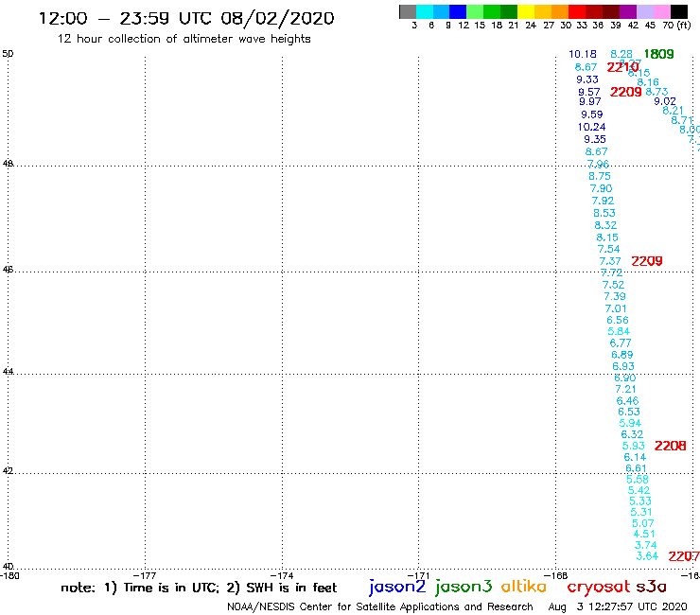This screenshot has height=615, width=700.
Task: Click the wave height value 7.37
Action: pos(610,261)
